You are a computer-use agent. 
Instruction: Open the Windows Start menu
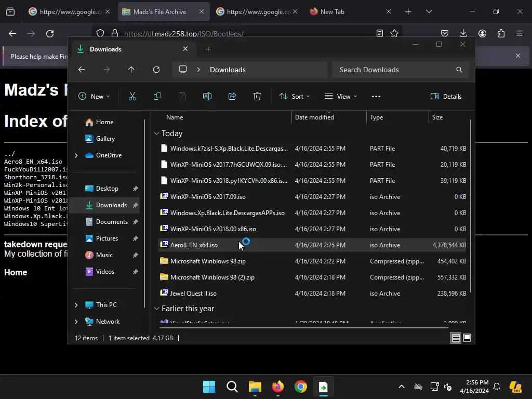click(x=209, y=387)
